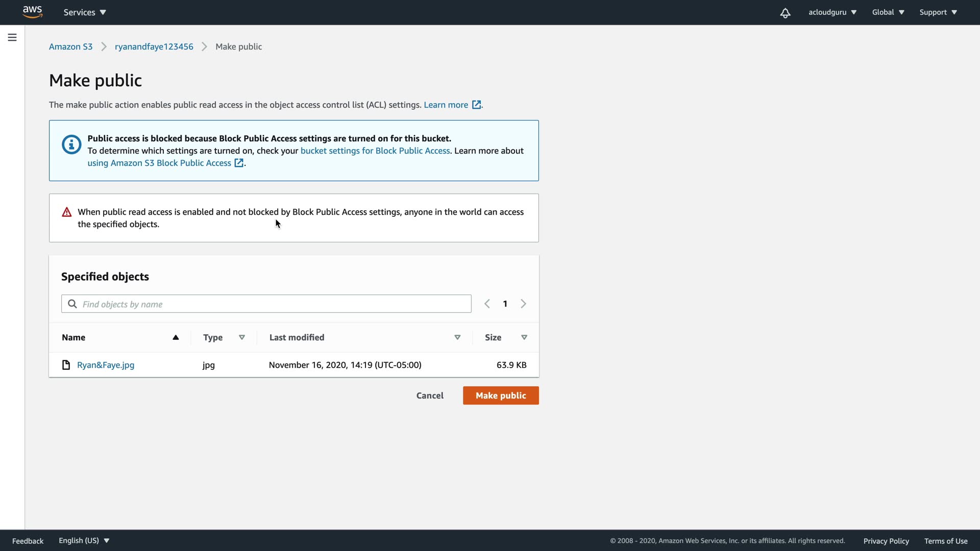Screen dimensions: 980x551
Task: Click the AWS logo home icon
Action: pyautogui.click(x=32, y=12)
